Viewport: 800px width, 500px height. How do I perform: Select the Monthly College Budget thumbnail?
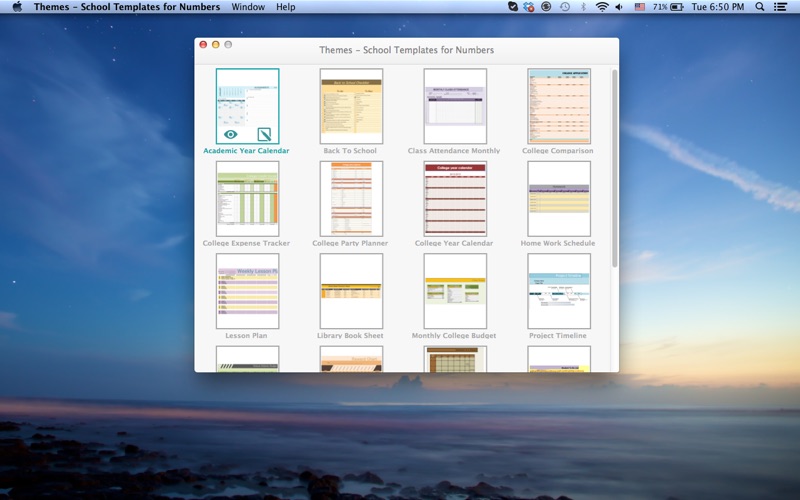click(x=455, y=291)
